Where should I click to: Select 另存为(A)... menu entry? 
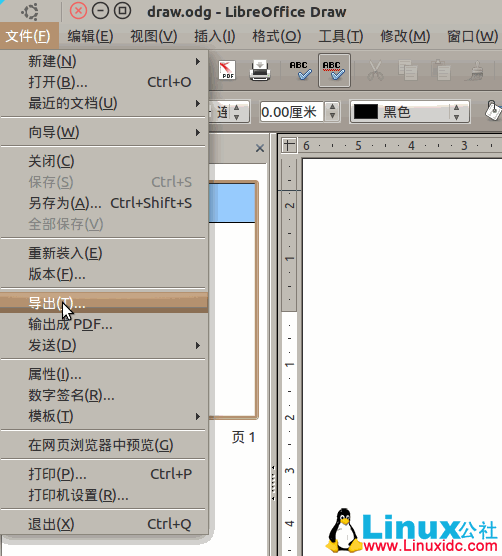click(x=104, y=203)
